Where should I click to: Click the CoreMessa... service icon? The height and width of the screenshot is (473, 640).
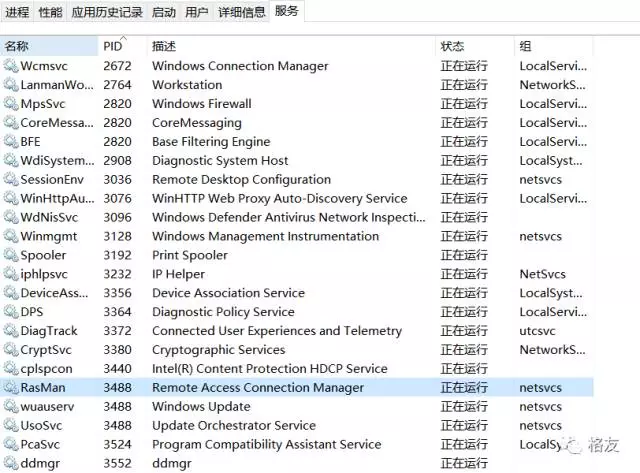tap(11, 122)
